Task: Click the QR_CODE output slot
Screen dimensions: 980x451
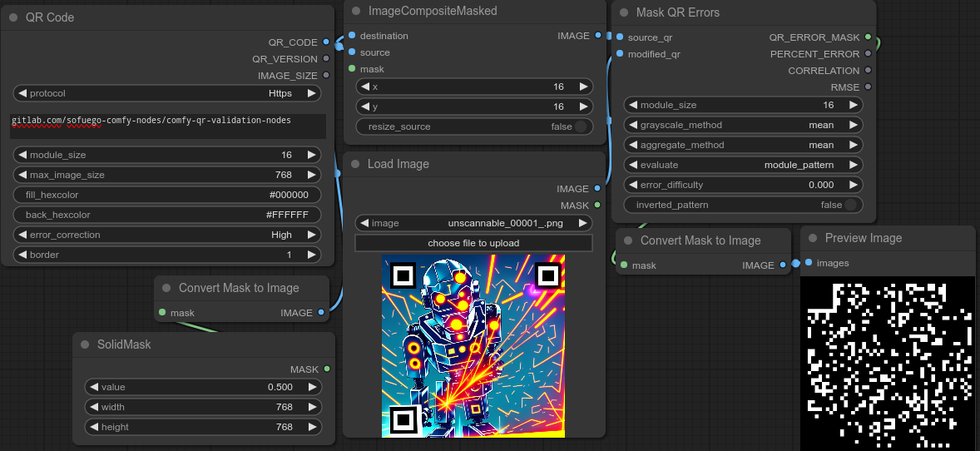Action: [326, 42]
